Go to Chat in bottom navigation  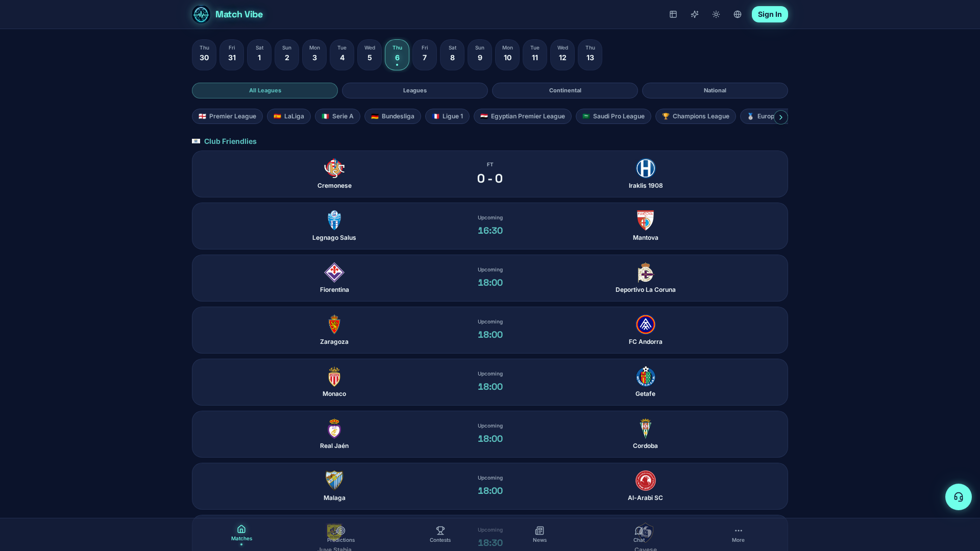tap(639, 535)
